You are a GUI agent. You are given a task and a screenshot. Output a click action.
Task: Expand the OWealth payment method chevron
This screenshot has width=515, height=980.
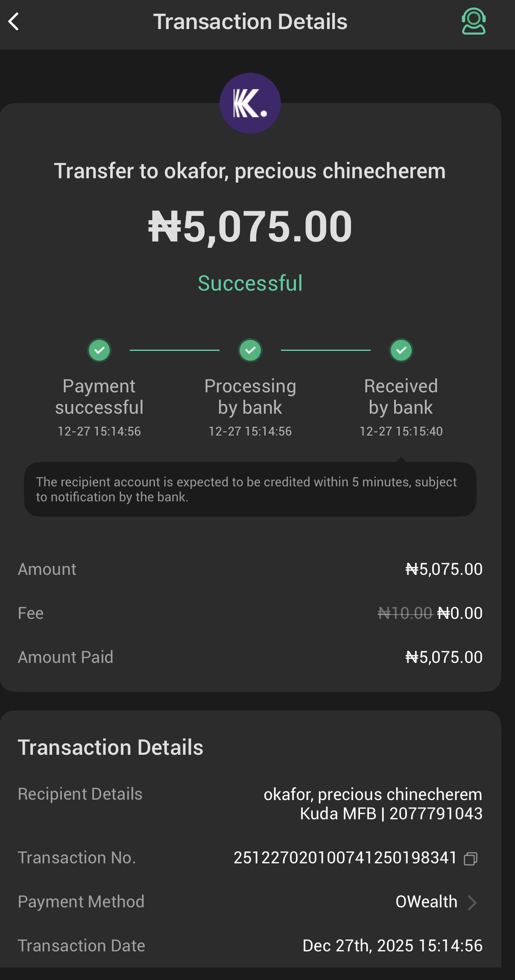(472, 902)
